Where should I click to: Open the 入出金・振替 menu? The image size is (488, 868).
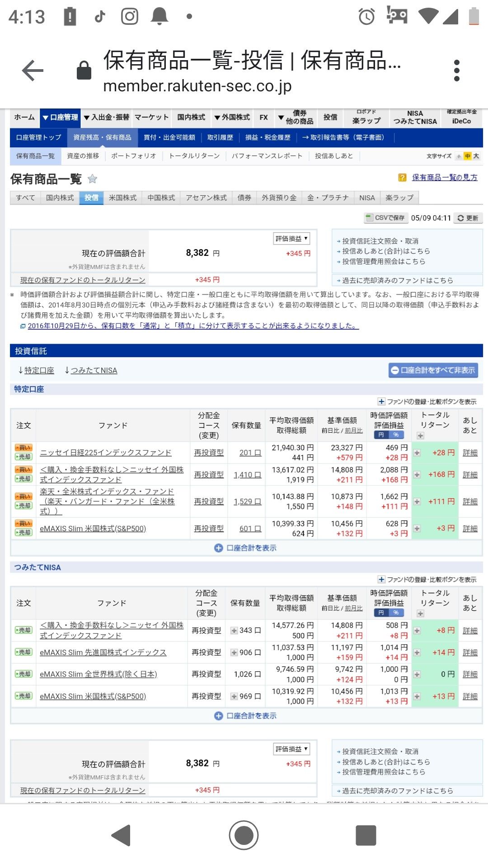coord(106,118)
